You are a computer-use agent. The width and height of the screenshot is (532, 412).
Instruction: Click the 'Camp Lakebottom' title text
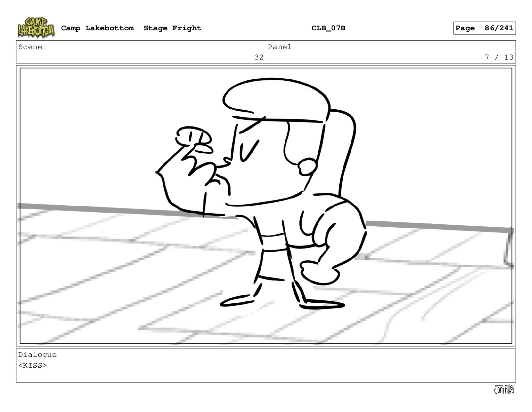(97, 28)
